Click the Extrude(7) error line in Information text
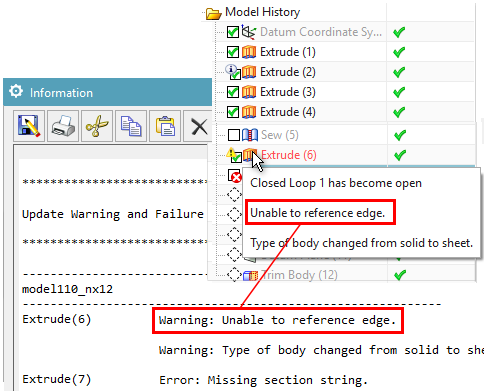The image size is (484, 391). pyautogui.click(x=195, y=380)
